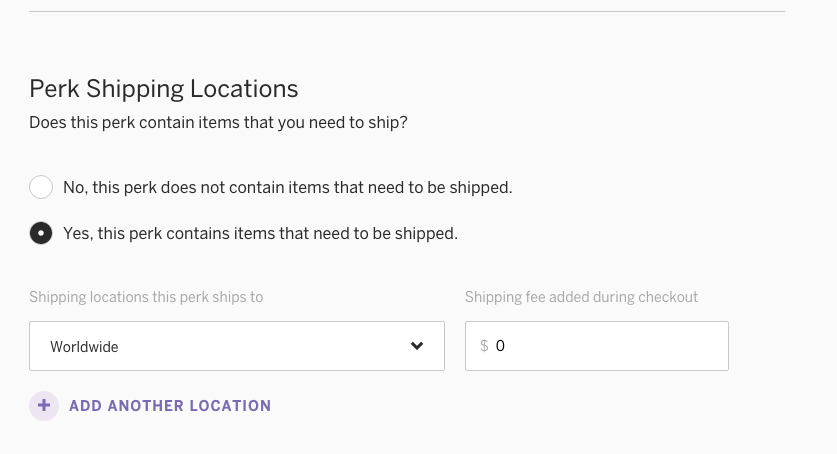Select the 'Yes' shipping radio button
This screenshot has width=837, height=454.
click(41, 233)
